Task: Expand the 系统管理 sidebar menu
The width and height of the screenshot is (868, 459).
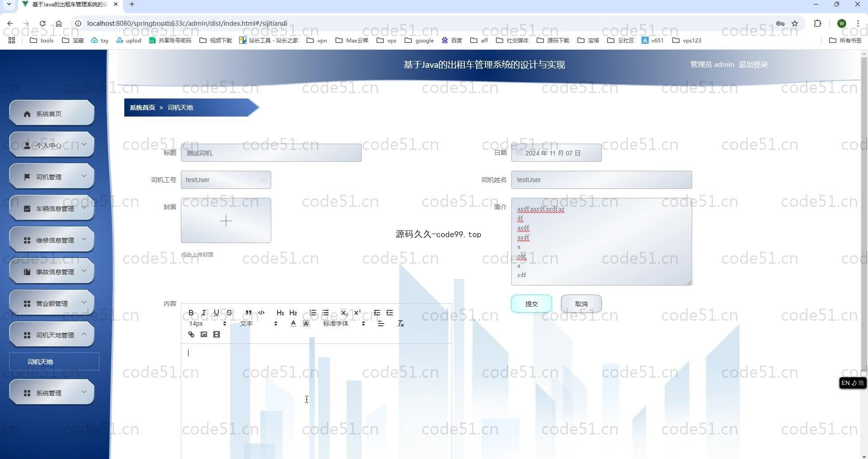Action: point(52,393)
